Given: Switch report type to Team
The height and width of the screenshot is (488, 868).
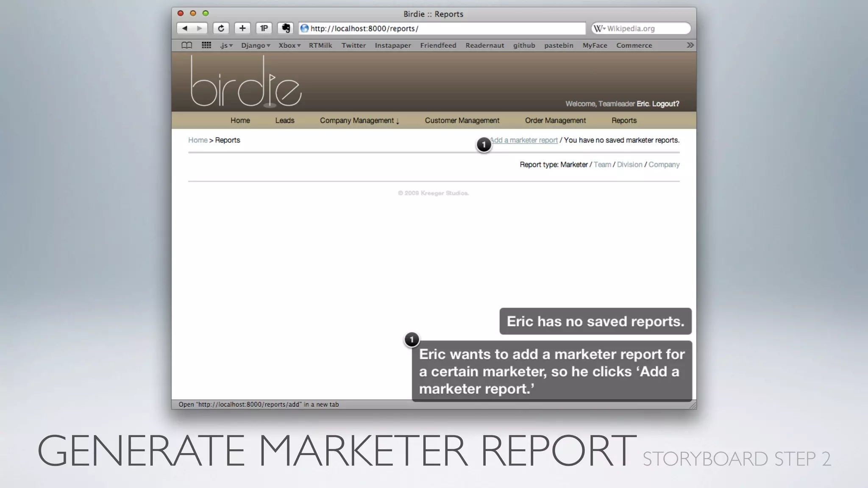Looking at the screenshot, I should point(602,164).
